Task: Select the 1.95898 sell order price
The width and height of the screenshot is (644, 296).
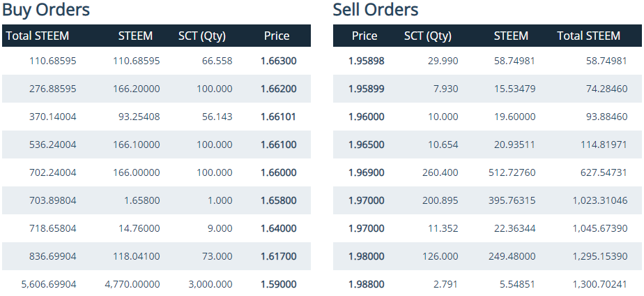Action: tap(367, 61)
